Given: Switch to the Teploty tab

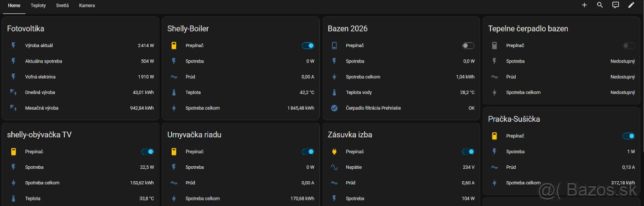Looking at the screenshot, I should pyautogui.click(x=38, y=5).
